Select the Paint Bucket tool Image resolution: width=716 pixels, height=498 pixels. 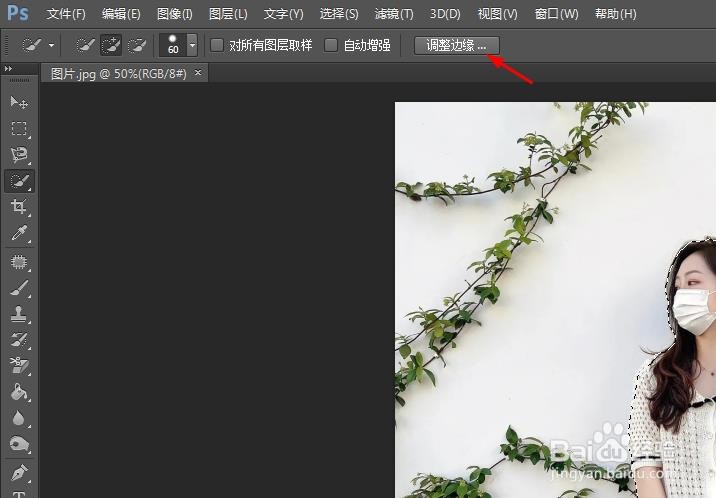19,392
